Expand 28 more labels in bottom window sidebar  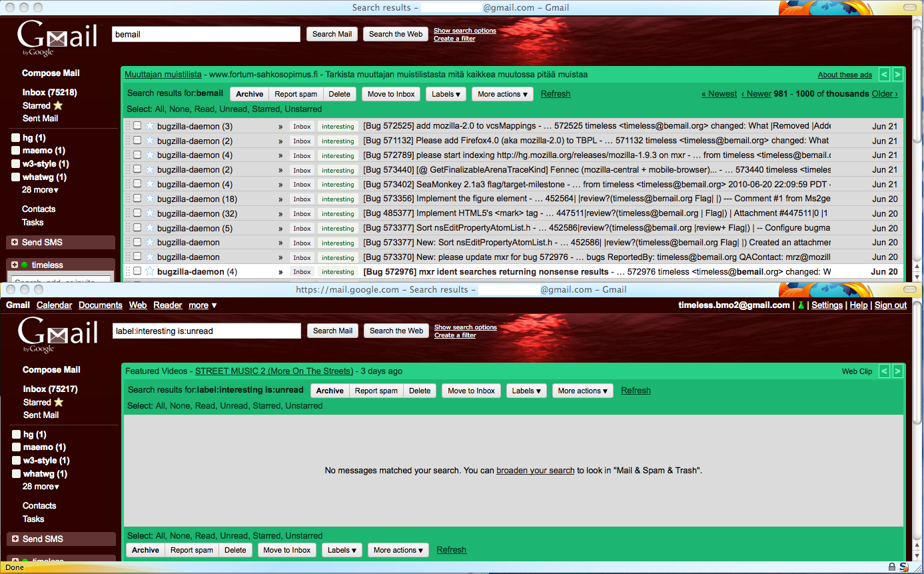40,487
